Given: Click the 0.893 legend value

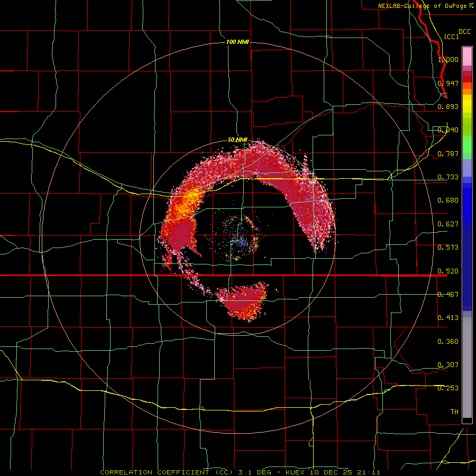Looking at the screenshot, I should (448, 106).
